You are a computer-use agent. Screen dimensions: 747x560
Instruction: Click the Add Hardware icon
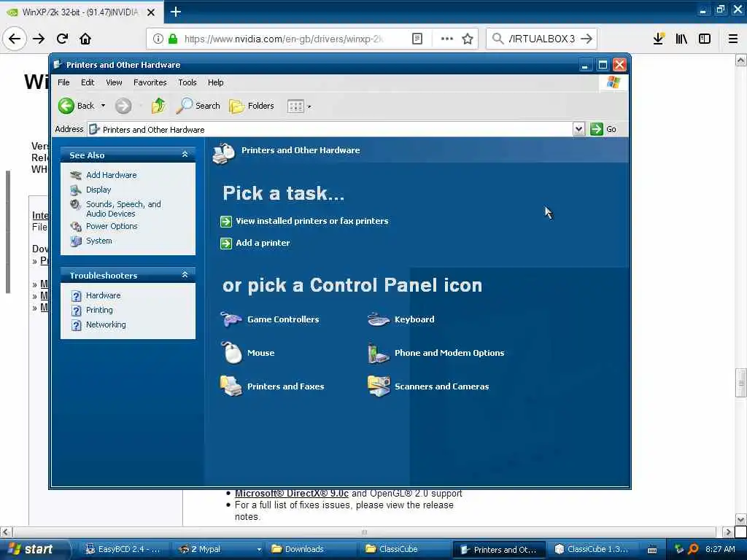76,175
